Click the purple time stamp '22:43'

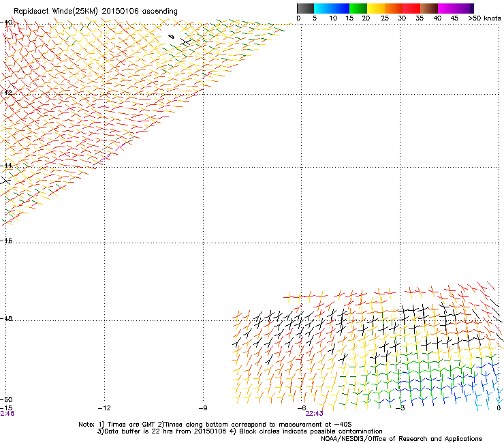(x=314, y=414)
